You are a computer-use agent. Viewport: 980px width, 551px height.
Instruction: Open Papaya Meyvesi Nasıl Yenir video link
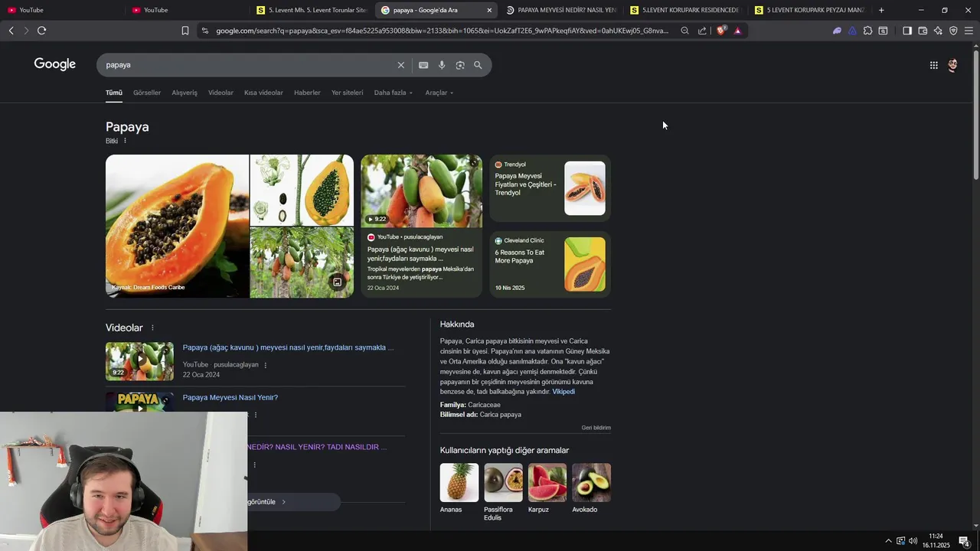230,398
